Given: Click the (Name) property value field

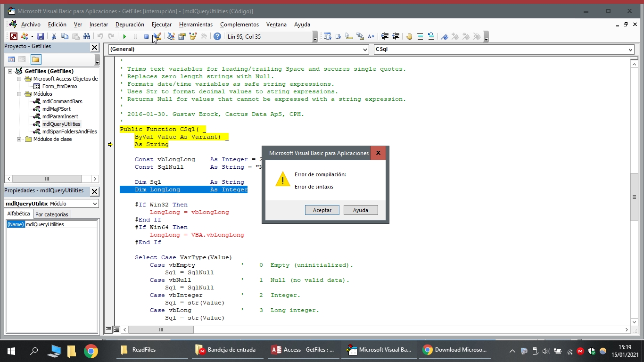Looking at the screenshot, I should pyautogui.click(x=61, y=224).
